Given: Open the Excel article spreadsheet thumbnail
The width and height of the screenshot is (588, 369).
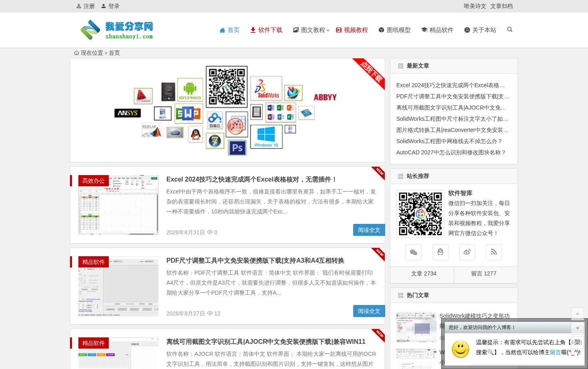Looking at the screenshot, I should tap(118, 205).
